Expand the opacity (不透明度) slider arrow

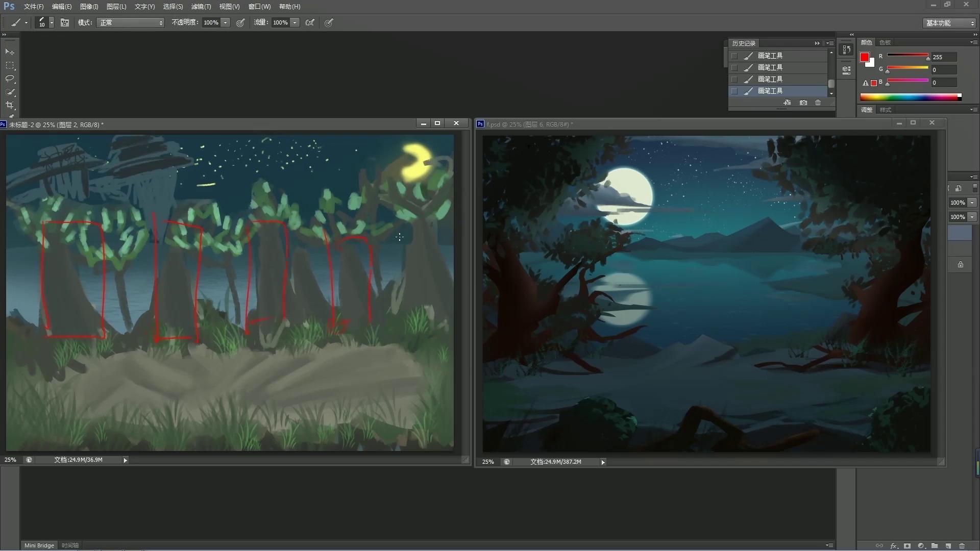point(225,22)
